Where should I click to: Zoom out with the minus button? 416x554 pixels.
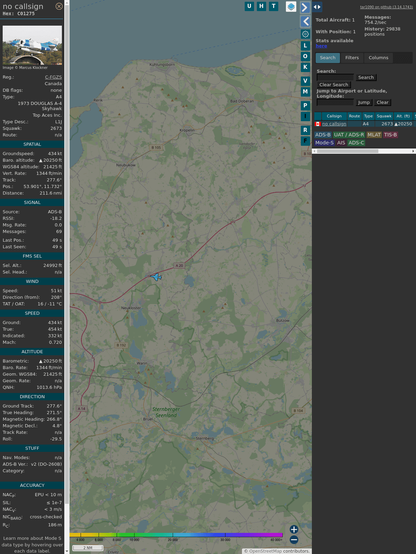[x=294, y=540]
